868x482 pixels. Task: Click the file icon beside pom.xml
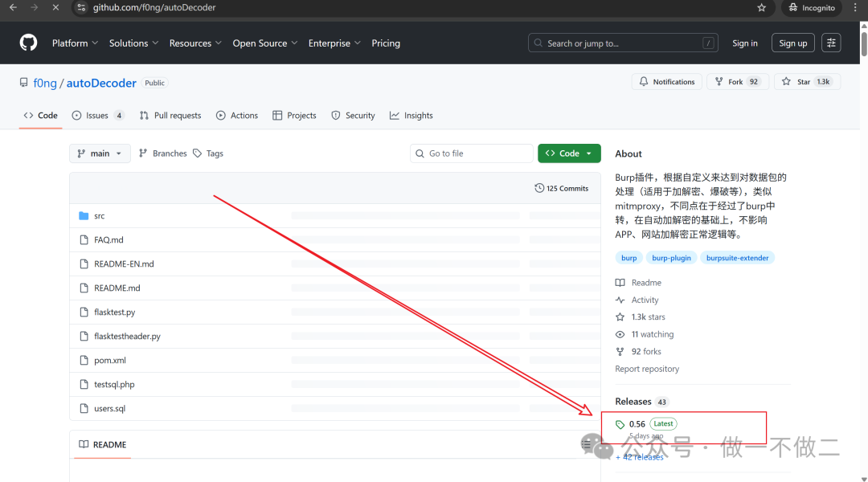click(x=84, y=360)
